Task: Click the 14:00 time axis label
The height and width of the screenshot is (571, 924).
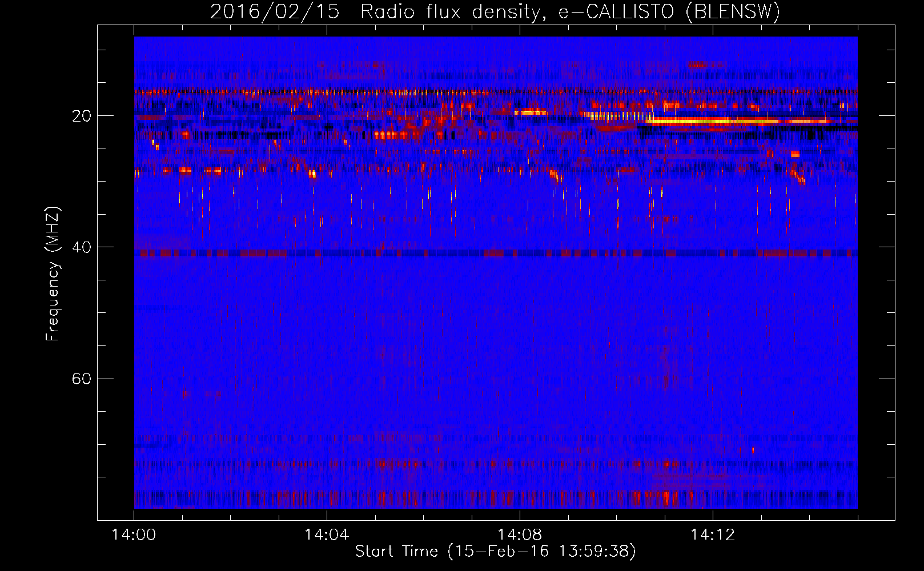Action: [x=134, y=535]
